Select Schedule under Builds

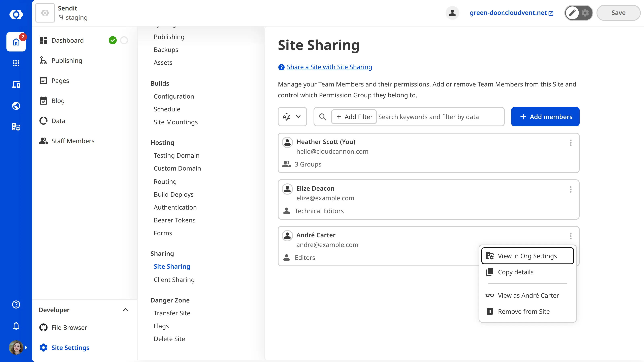point(167,109)
